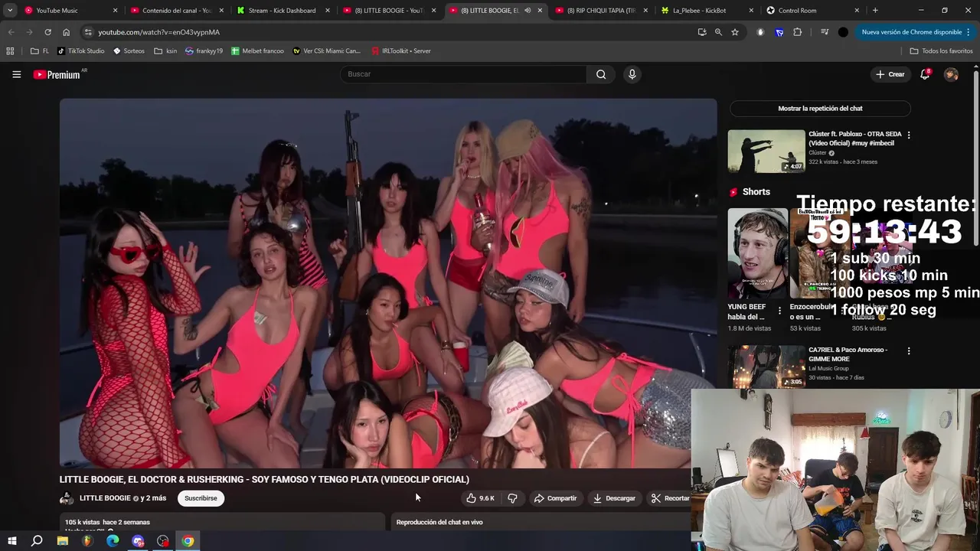The image size is (980, 551).
Task: Open the Windows Start menu
Action: tap(11, 541)
